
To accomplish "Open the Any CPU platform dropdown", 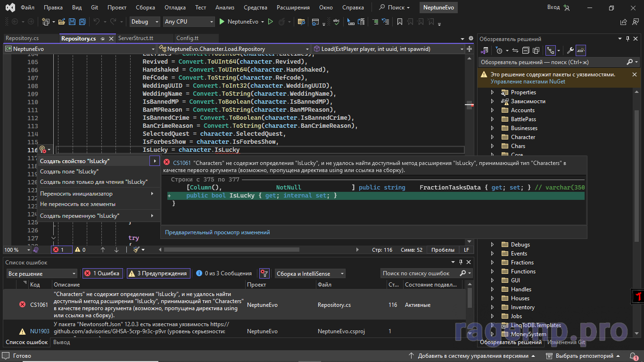I will point(189,22).
